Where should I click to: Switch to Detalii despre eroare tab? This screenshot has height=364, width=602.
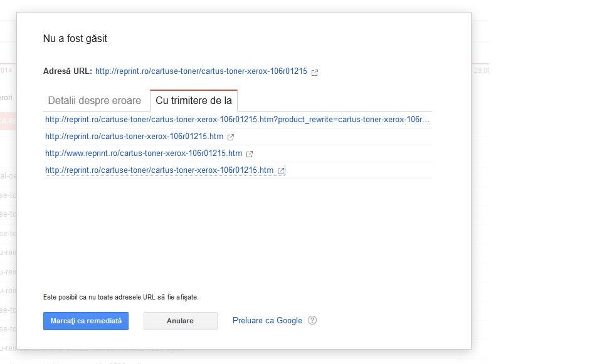click(95, 101)
